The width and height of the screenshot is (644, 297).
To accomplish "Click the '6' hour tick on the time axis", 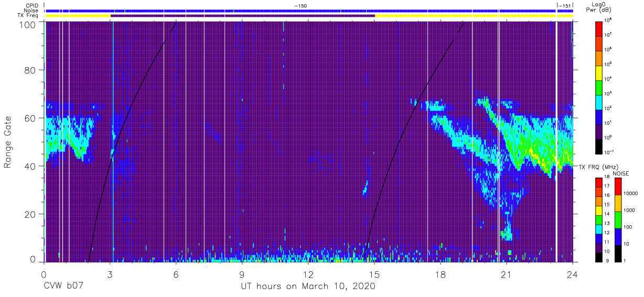I will 176,274.
